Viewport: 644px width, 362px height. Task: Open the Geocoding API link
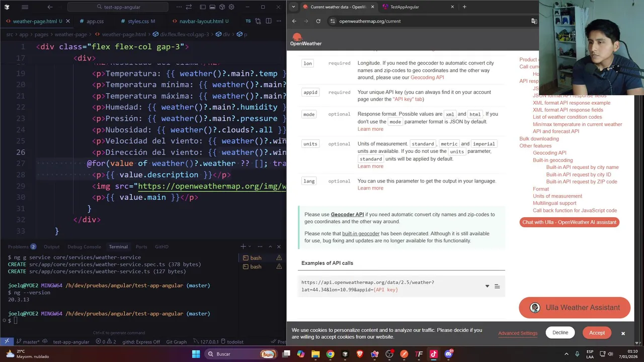[427, 77]
